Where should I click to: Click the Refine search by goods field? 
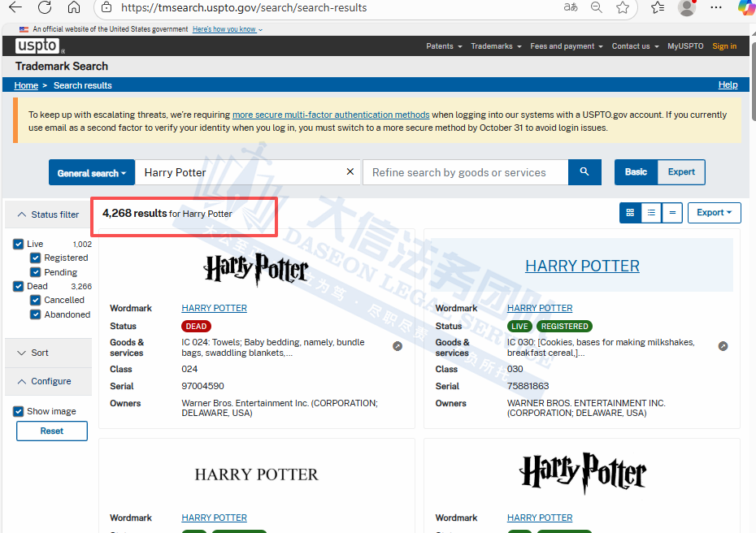coord(465,172)
